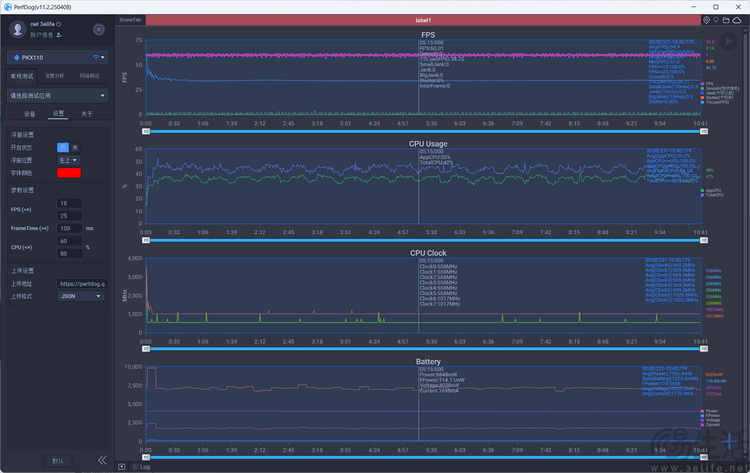Toggle the 开 floating window switch on
This screenshot has height=473, width=750.
62,147
